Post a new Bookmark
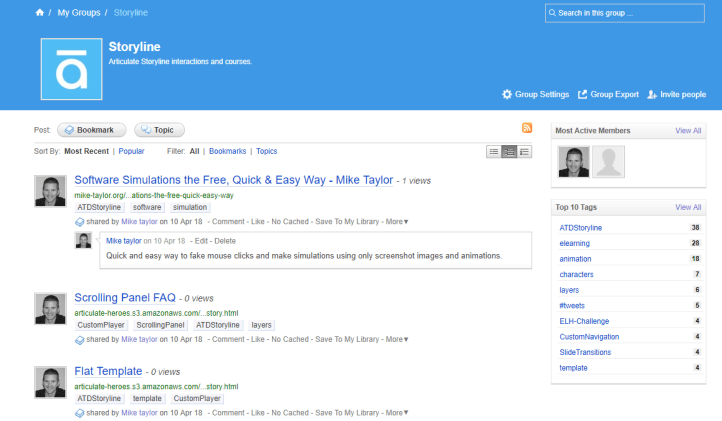 pyautogui.click(x=92, y=130)
